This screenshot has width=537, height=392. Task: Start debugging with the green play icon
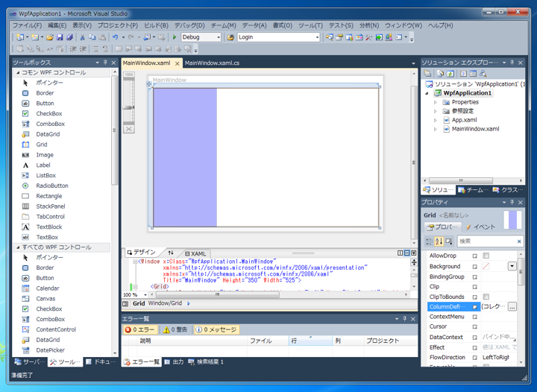[x=175, y=37]
